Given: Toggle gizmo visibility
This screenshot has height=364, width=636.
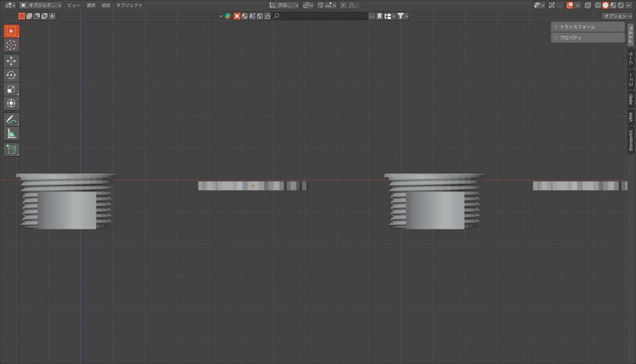Looking at the screenshot, I should (552, 5).
